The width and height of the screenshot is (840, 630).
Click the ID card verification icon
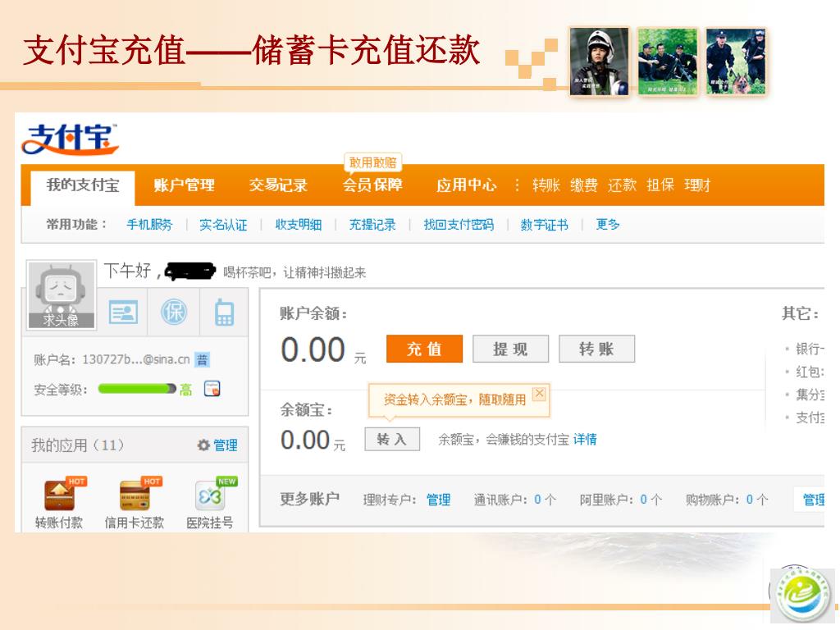[x=123, y=312]
